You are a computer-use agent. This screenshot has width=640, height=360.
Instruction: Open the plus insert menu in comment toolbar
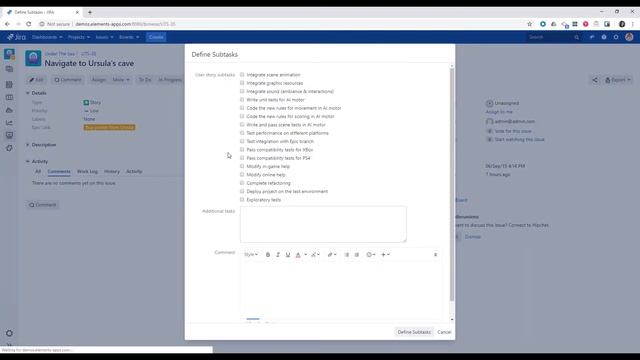(385, 255)
